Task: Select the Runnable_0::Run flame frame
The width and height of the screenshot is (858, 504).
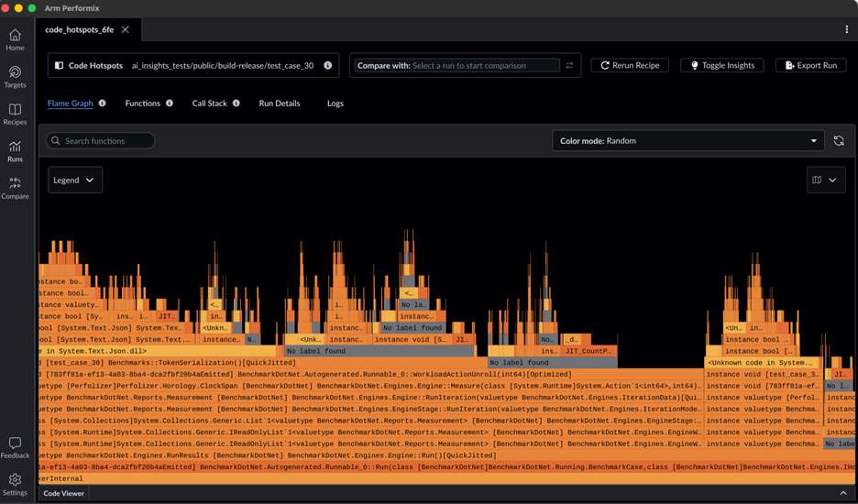Action: [446, 466]
